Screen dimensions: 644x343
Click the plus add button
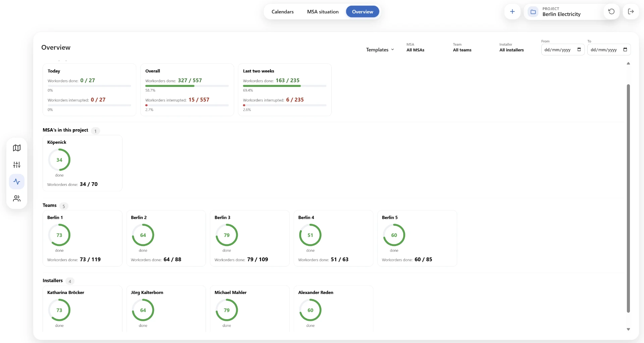512,12
